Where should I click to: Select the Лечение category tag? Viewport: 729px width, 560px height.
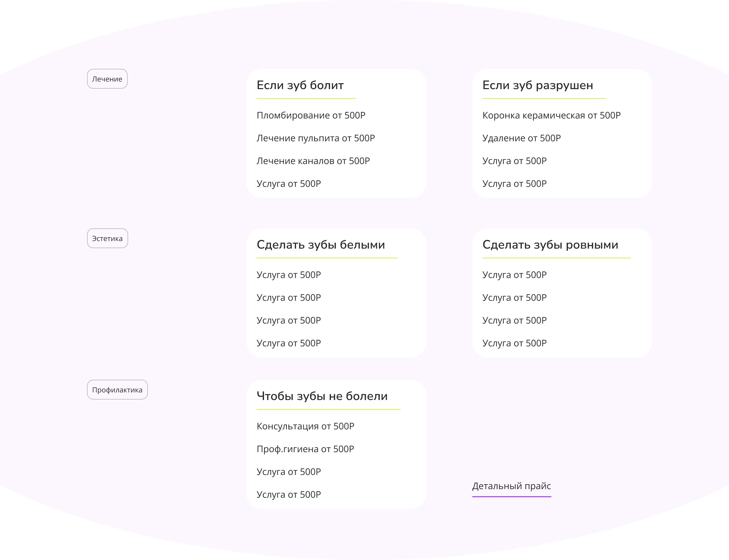(107, 79)
